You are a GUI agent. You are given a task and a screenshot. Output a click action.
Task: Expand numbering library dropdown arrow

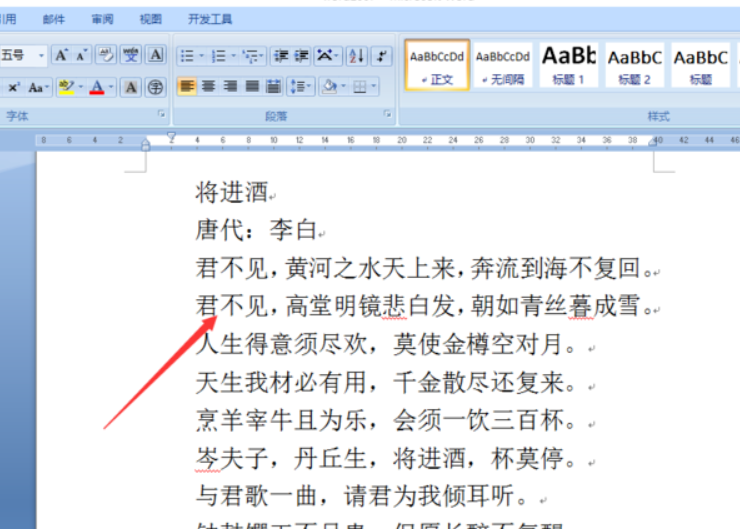tap(233, 57)
